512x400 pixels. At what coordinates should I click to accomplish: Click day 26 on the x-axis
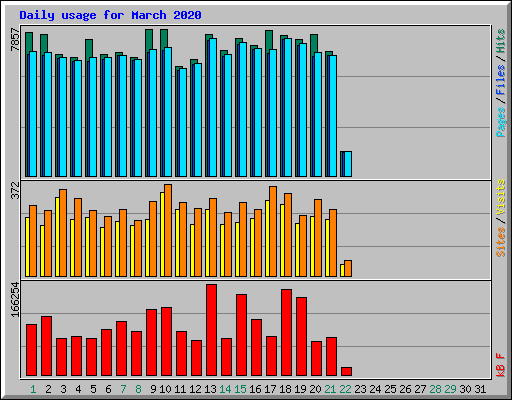point(405,389)
